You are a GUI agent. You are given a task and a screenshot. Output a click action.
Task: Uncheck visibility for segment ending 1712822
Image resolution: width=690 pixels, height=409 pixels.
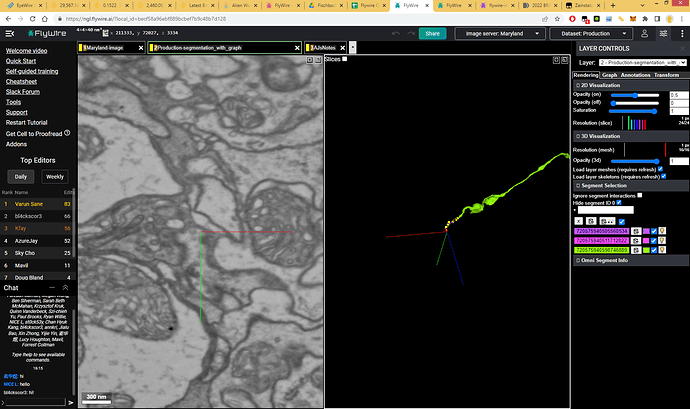pos(654,241)
